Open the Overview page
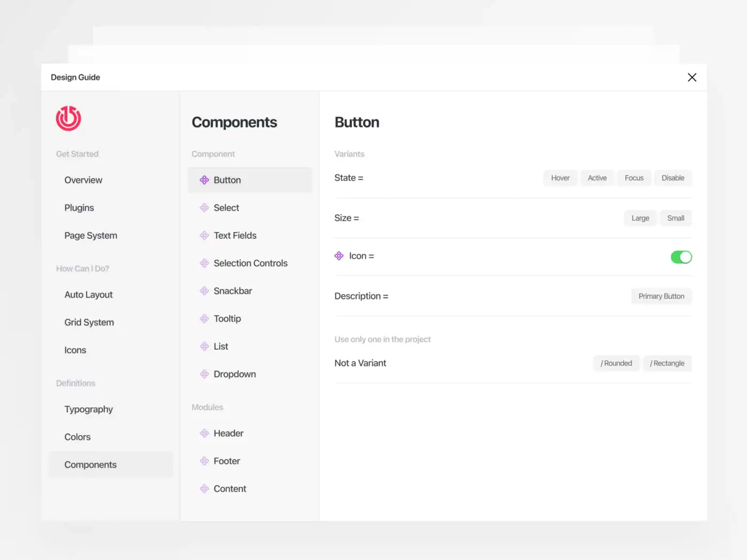747x560 pixels. (x=83, y=180)
